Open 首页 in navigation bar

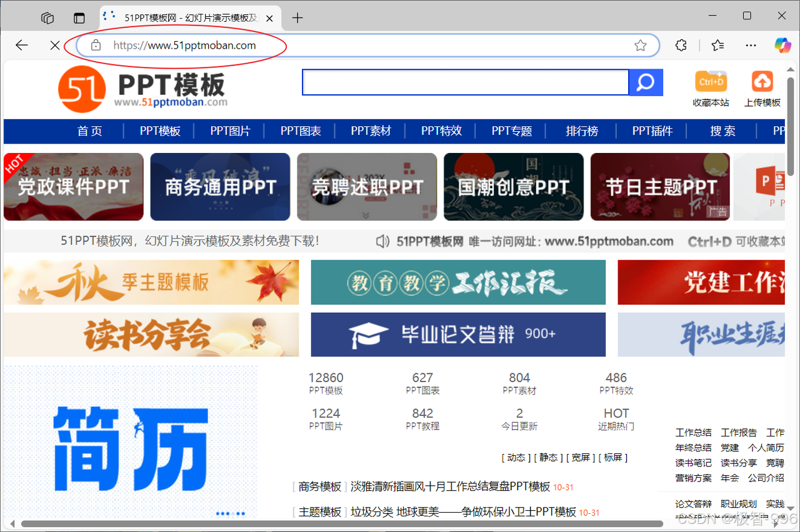89,131
